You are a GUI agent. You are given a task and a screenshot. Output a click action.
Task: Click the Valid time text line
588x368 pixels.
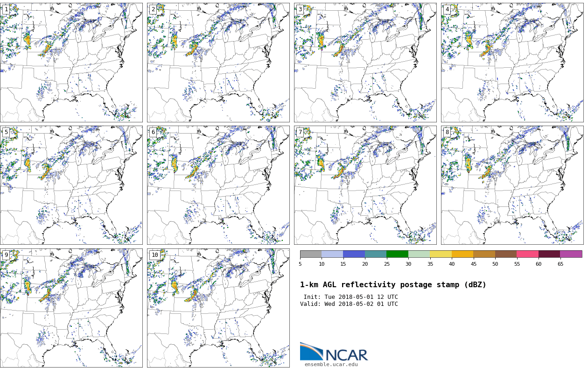click(349, 304)
